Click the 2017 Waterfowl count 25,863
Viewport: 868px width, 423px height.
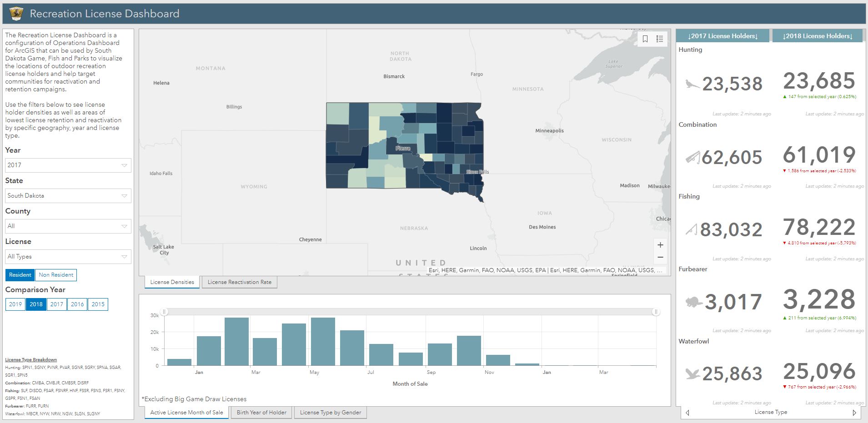[x=732, y=374]
